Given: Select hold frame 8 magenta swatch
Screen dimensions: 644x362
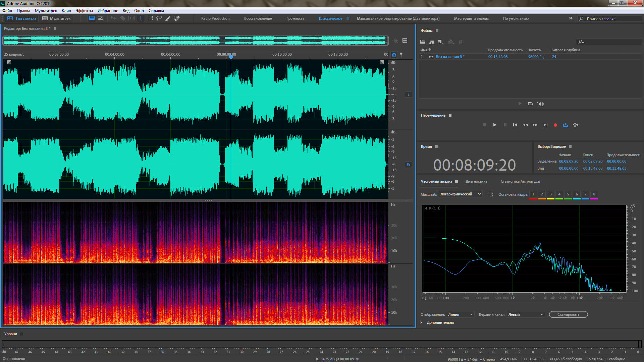Looking at the screenshot, I should click(x=594, y=195).
